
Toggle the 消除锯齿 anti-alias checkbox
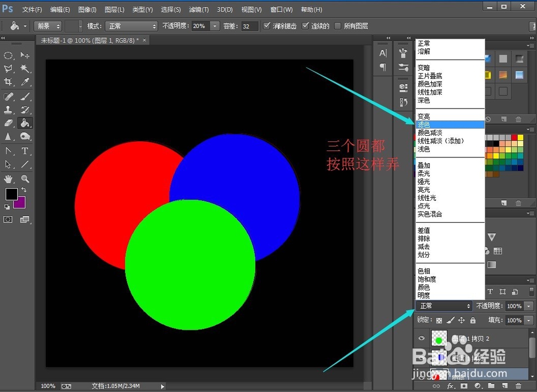267,26
